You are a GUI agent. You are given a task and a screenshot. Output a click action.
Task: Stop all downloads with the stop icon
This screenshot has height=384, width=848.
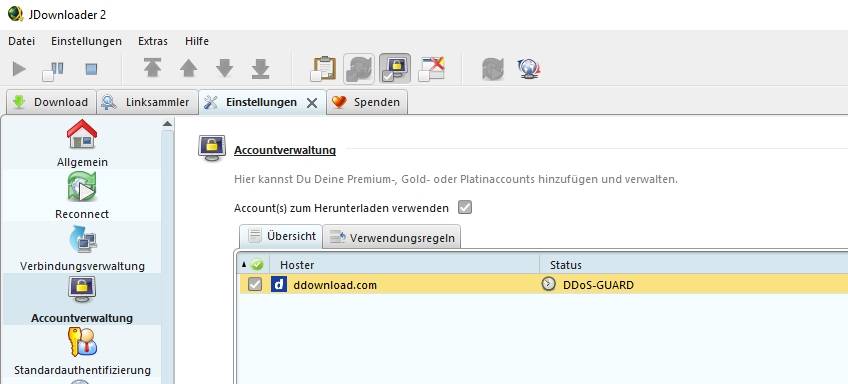pos(91,69)
